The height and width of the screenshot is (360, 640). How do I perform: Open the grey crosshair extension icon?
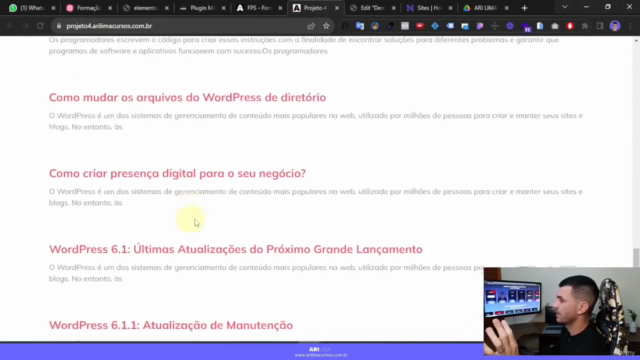(x=495, y=26)
